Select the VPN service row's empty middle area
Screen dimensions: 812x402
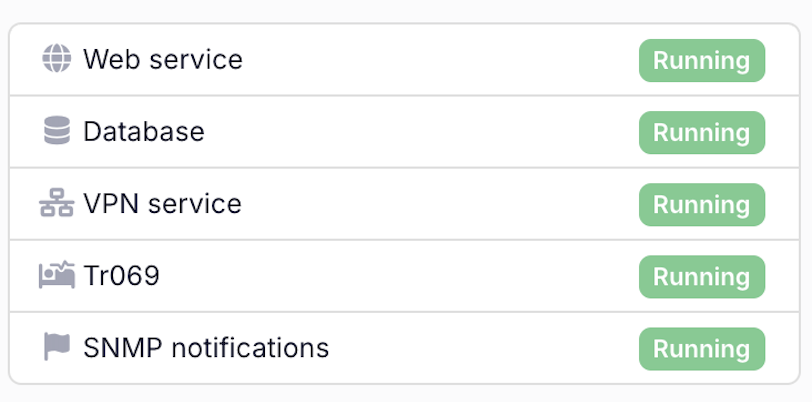coord(440,204)
